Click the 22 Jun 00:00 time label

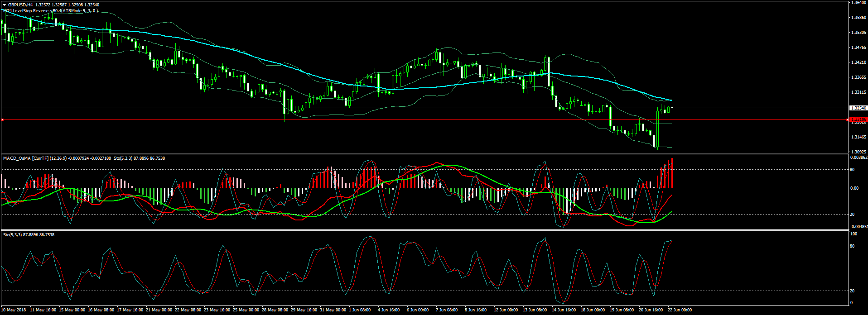pyautogui.click(x=680, y=310)
